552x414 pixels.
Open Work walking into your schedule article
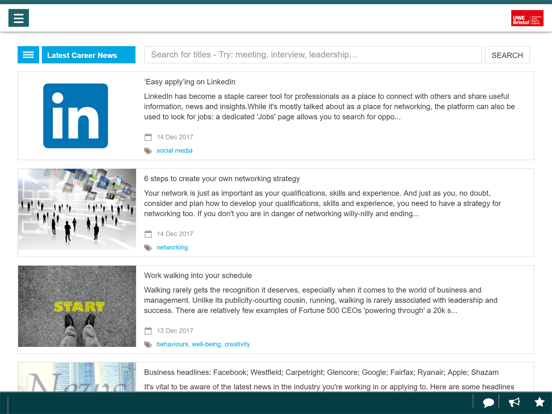tap(198, 275)
